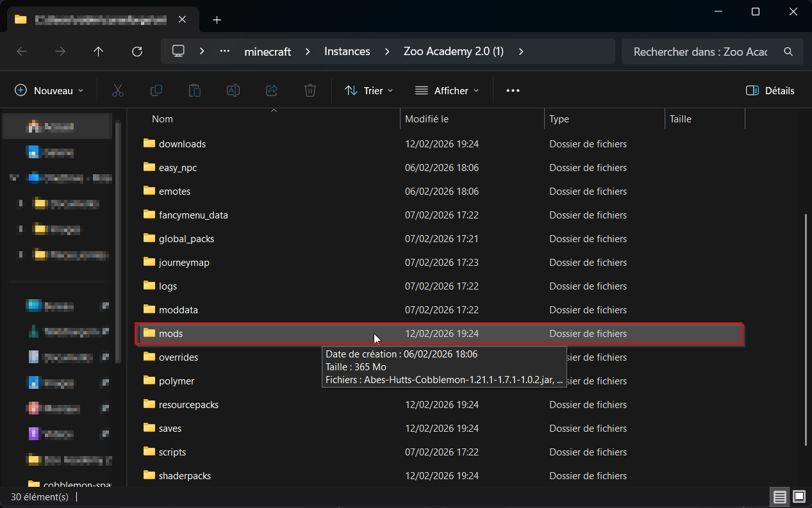
Task: Click the Delete trash icon
Action: coord(310,90)
